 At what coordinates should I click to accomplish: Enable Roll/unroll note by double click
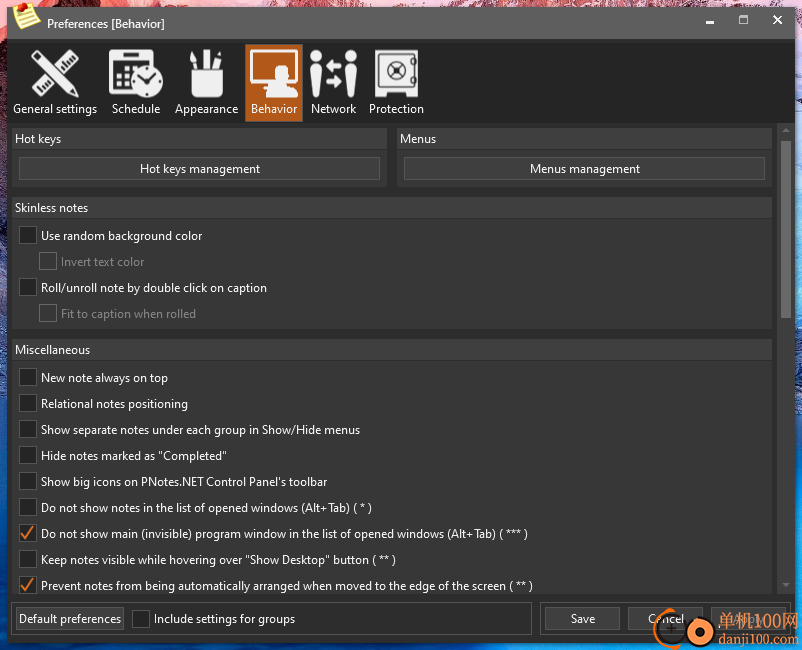click(28, 287)
